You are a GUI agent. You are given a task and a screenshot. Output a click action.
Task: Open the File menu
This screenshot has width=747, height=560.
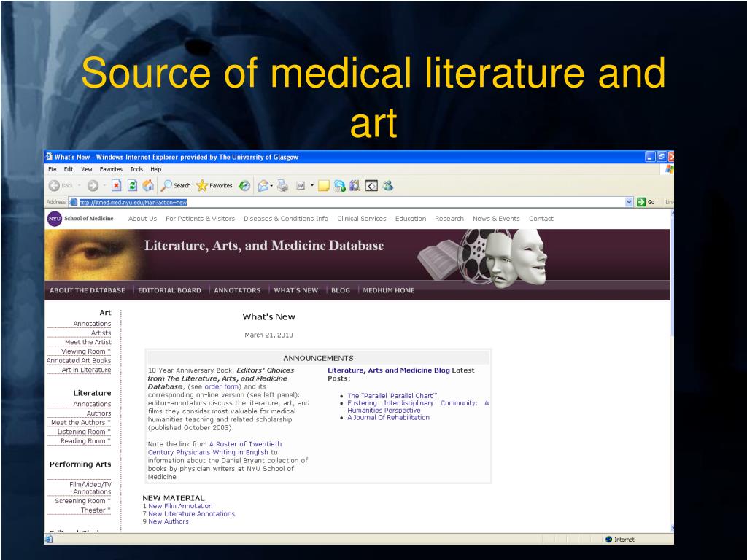(x=53, y=169)
